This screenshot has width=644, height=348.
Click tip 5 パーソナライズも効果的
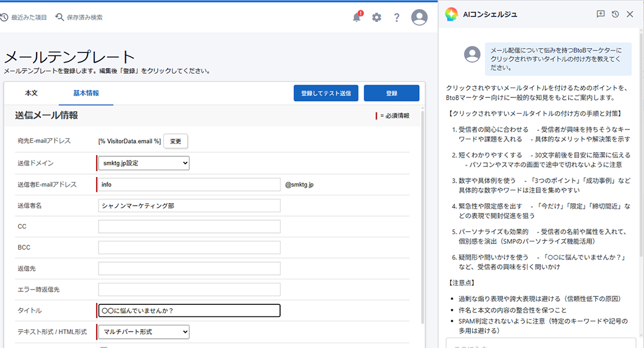(541, 236)
